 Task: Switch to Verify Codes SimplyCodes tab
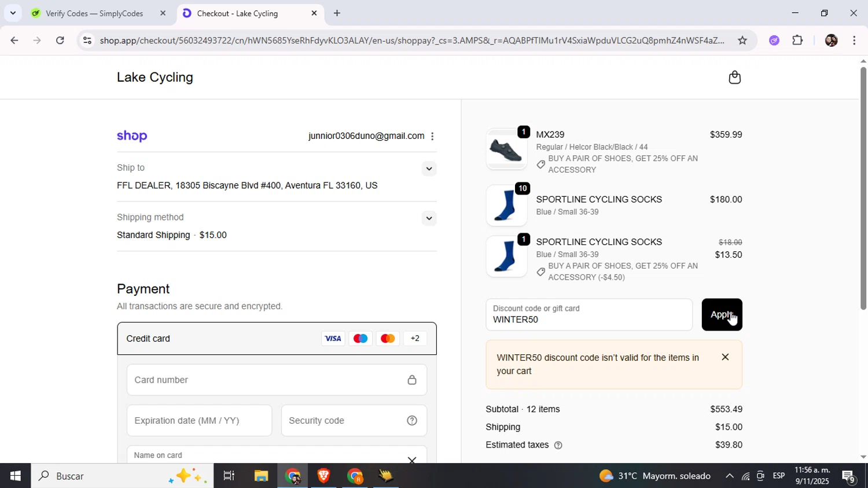(x=94, y=13)
